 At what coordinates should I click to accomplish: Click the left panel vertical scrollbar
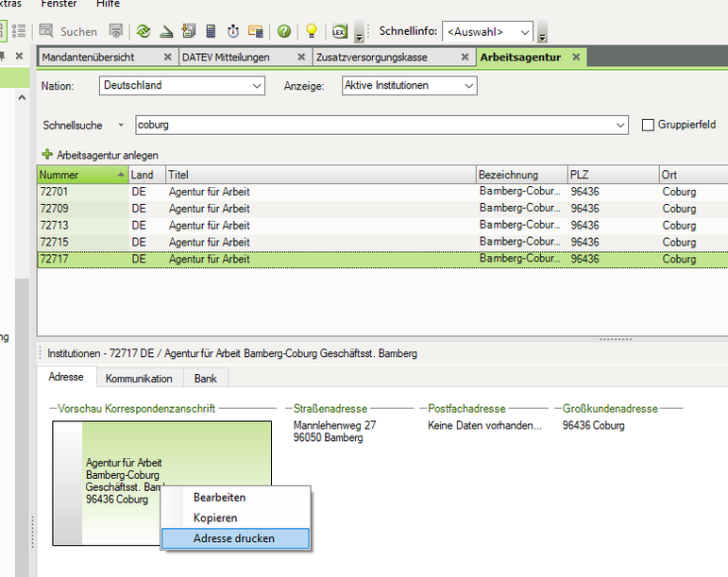point(22,427)
